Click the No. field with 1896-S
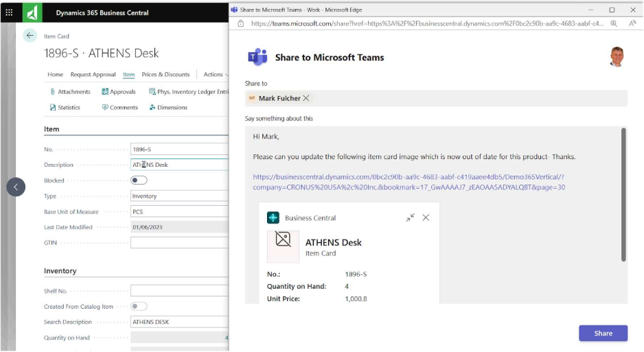The width and height of the screenshot is (644, 352). [179, 149]
